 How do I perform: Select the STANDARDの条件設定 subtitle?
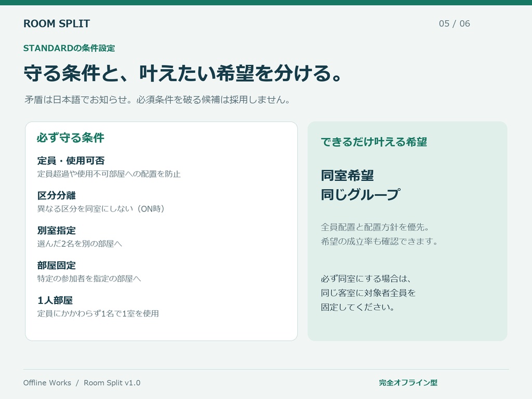pyautogui.click(x=69, y=48)
